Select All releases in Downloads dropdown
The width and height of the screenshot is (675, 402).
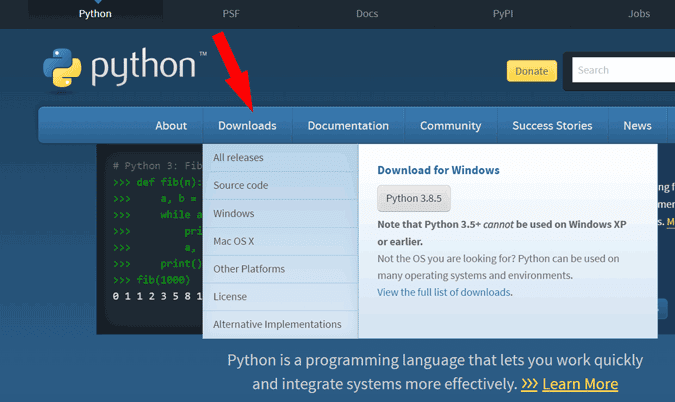(x=280, y=158)
